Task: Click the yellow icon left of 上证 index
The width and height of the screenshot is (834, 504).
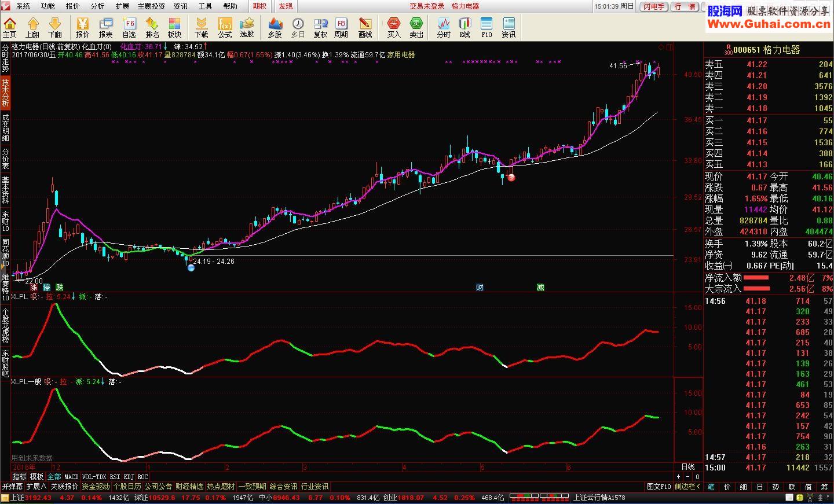Action: coord(6,498)
